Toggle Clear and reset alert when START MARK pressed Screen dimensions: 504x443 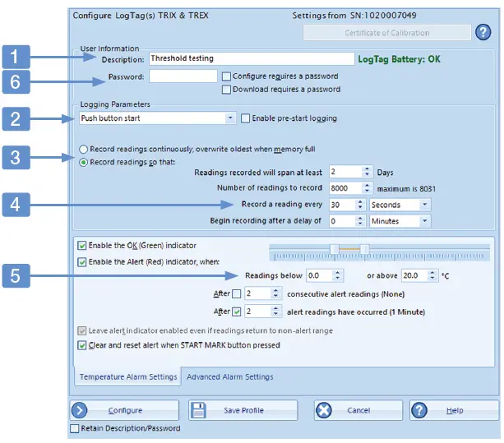pyautogui.click(x=82, y=345)
